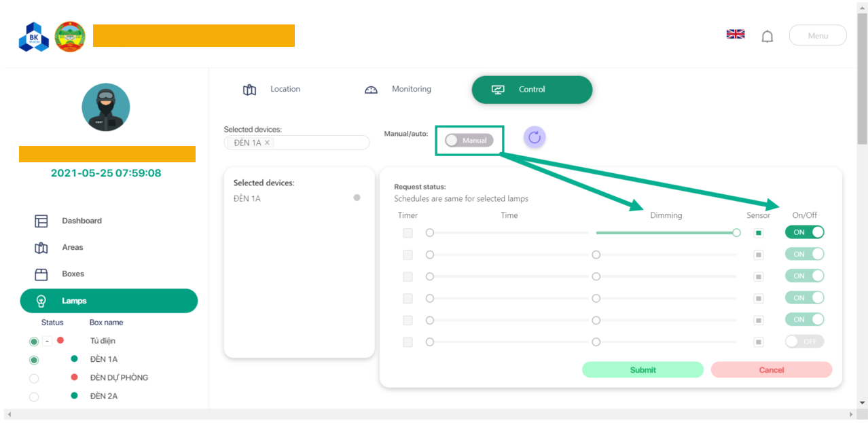Click the notification bell icon
The height and width of the screenshot is (423, 868).
click(x=767, y=37)
